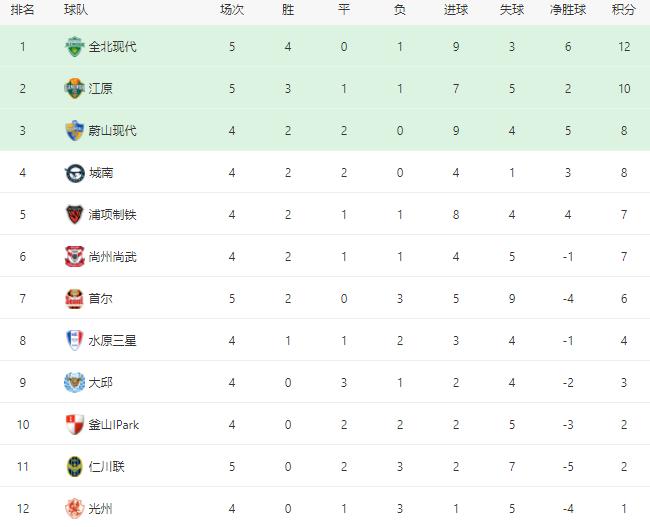Image resolution: width=650 pixels, height=527 pixels.
Task: Select the 积分 column header
Action: click(x=624, y=10)
